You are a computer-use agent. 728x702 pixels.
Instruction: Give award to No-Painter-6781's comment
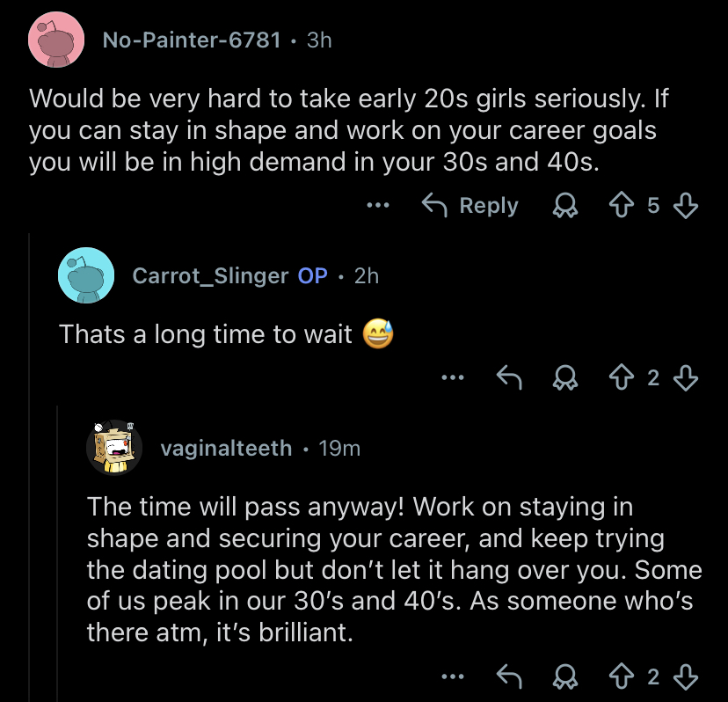coord(563,206)
